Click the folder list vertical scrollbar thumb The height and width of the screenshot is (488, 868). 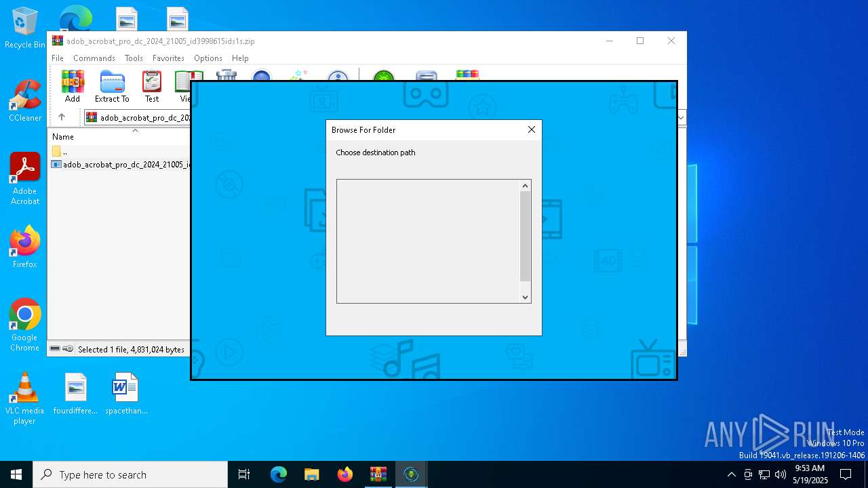(x=525, y=236)
